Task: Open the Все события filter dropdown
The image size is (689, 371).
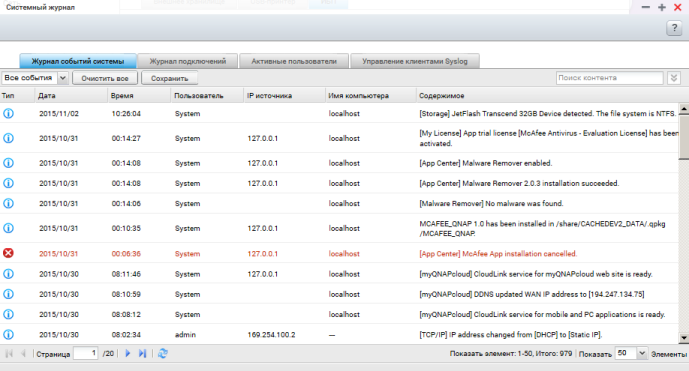Action: pos(62,78)
